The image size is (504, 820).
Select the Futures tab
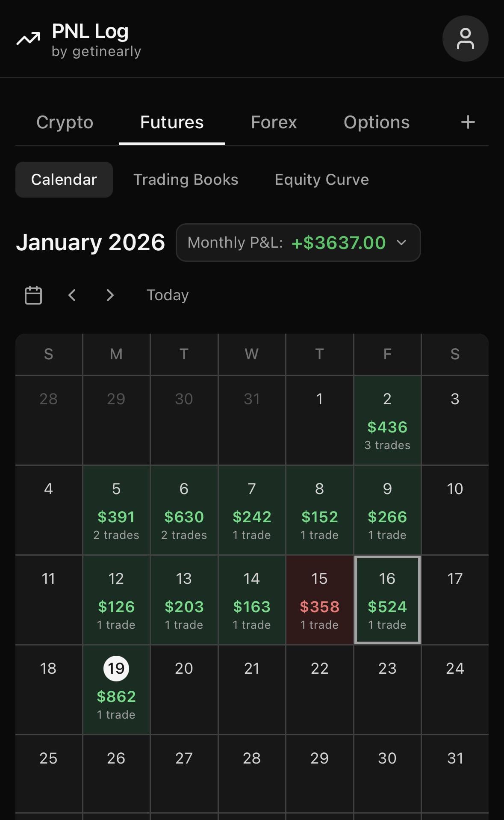(172, 122)
